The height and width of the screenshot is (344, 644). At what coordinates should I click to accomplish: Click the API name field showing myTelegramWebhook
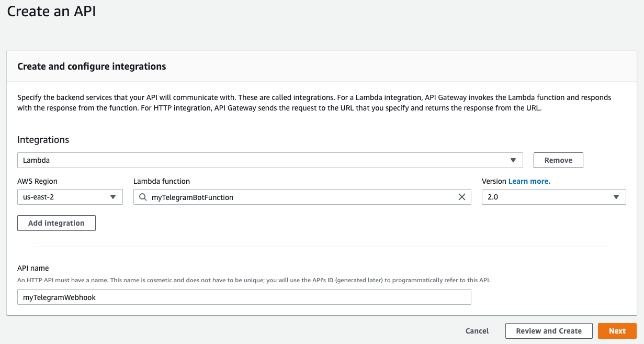click(244, 297)
